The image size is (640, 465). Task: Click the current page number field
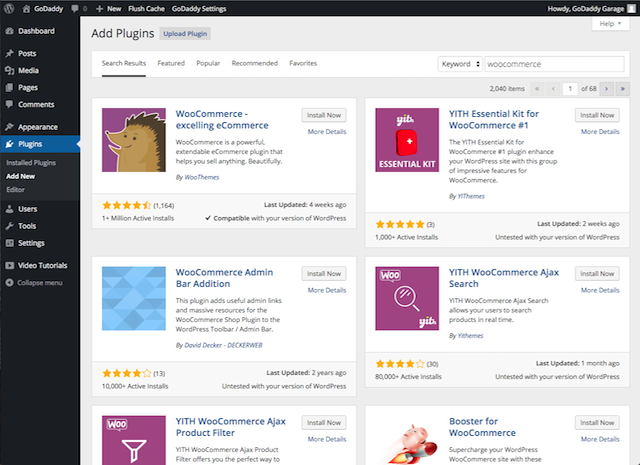pos(570,89)
